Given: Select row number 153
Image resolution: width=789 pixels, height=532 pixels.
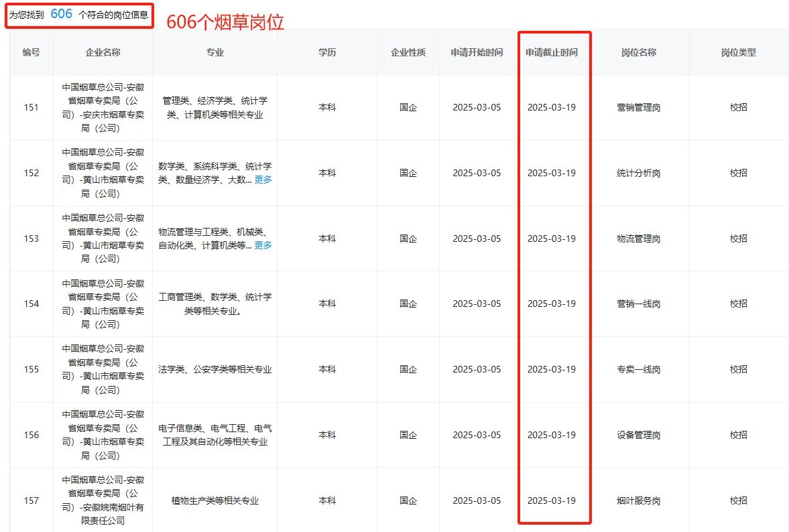Looking at the screenshot, I should point(32,239).
